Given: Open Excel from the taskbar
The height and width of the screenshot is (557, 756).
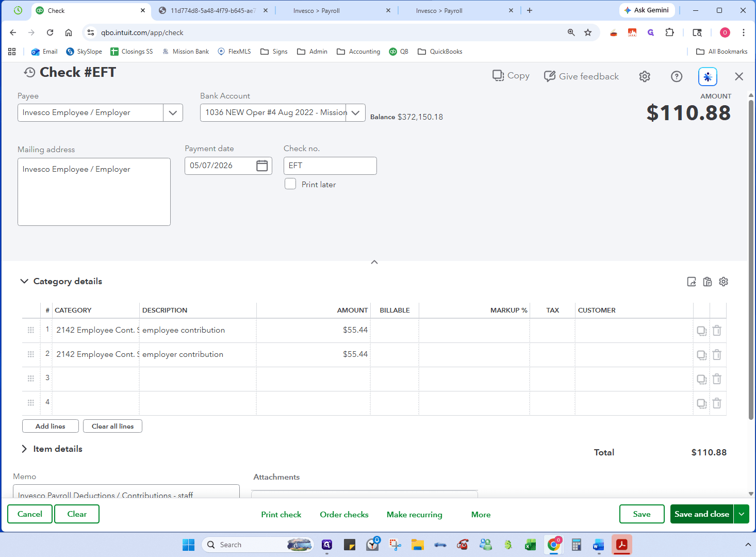Looking at the screenshot, I should tap(530, 545).
